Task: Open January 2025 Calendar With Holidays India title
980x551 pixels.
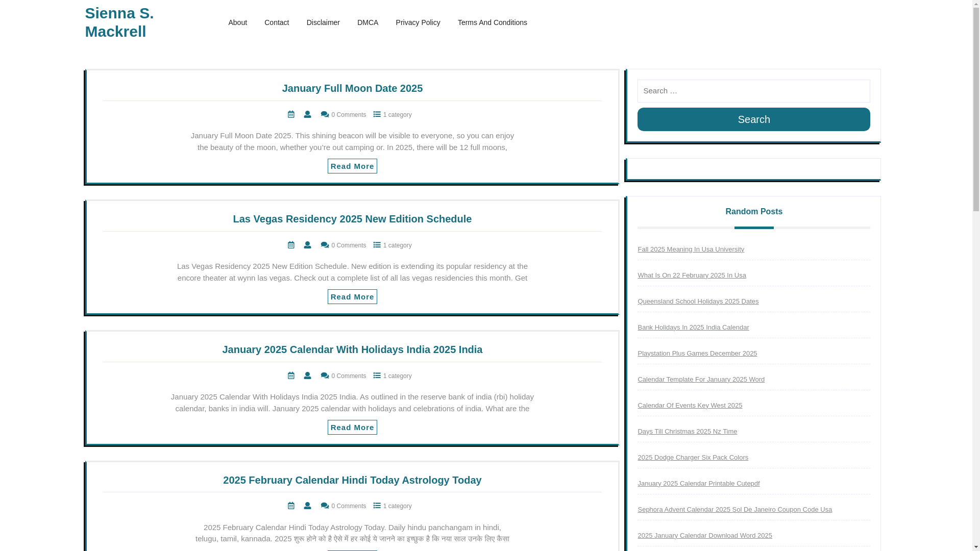Action: click(x=352, y=349)
